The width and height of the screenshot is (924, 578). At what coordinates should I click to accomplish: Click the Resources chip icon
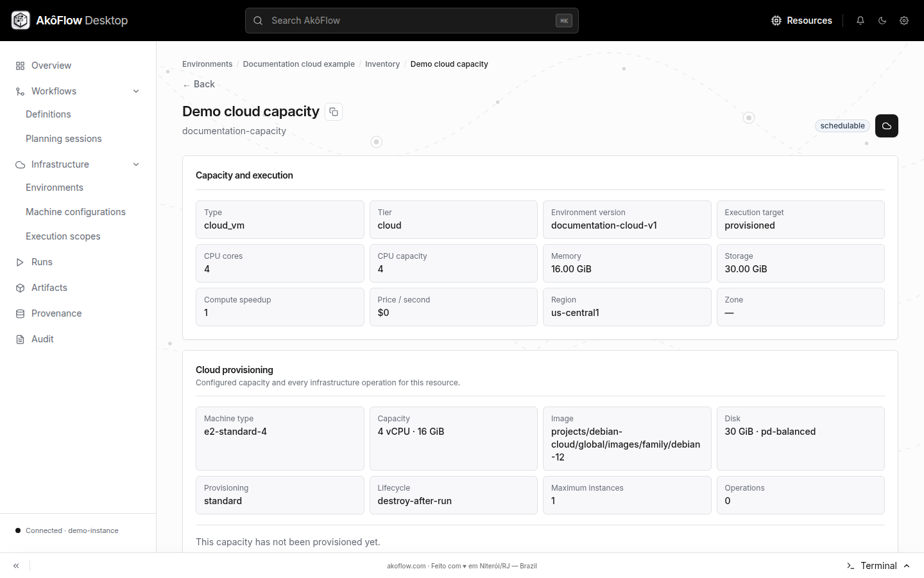[776, 21]
